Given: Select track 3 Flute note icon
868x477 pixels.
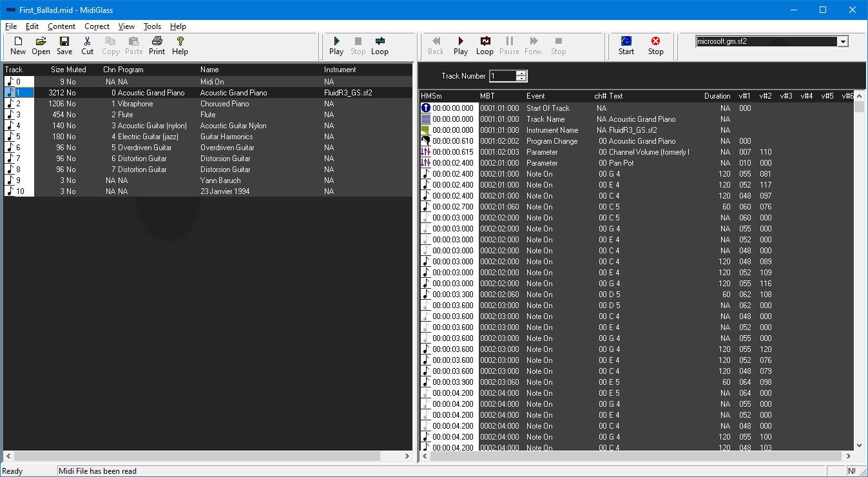Looking at the screenshot, I should click(10, 115).
